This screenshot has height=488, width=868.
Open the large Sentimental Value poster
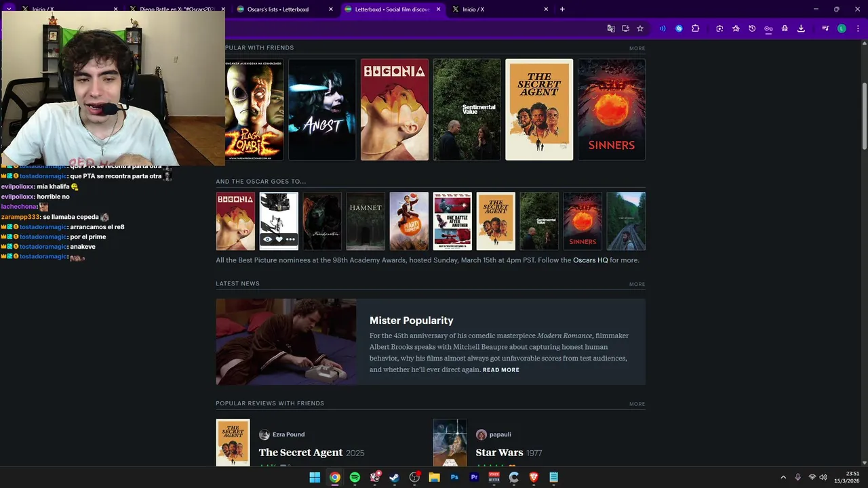[x=467, y=110]
